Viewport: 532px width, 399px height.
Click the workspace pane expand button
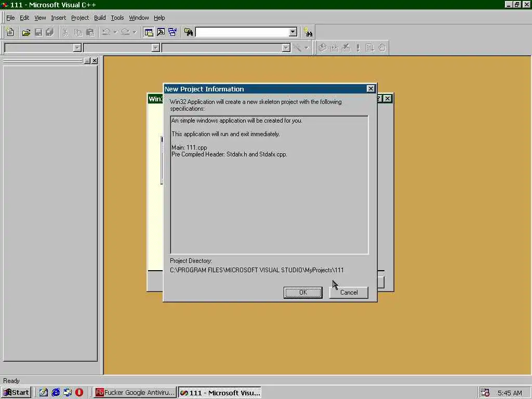click(x=87, y=61)
